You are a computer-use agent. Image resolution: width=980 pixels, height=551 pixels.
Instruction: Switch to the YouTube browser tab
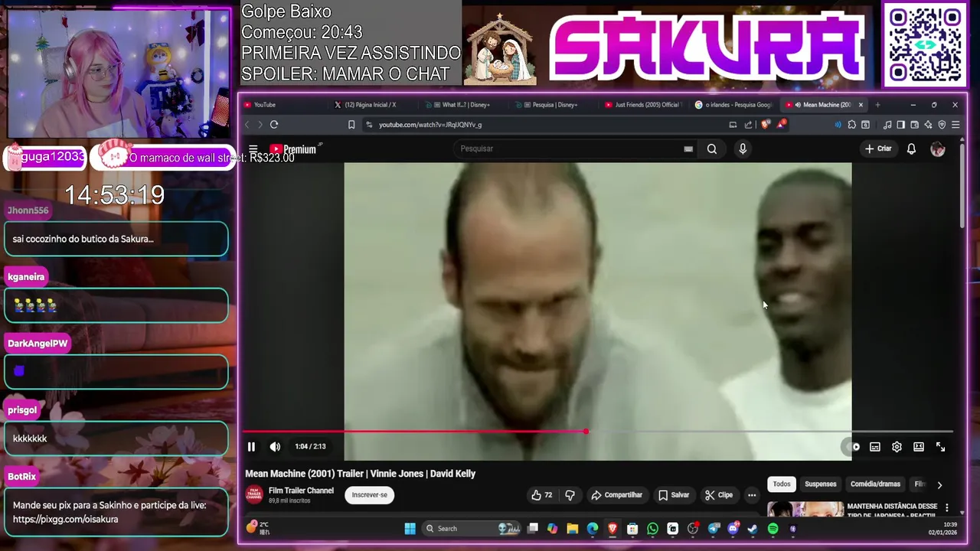[283, 105]
